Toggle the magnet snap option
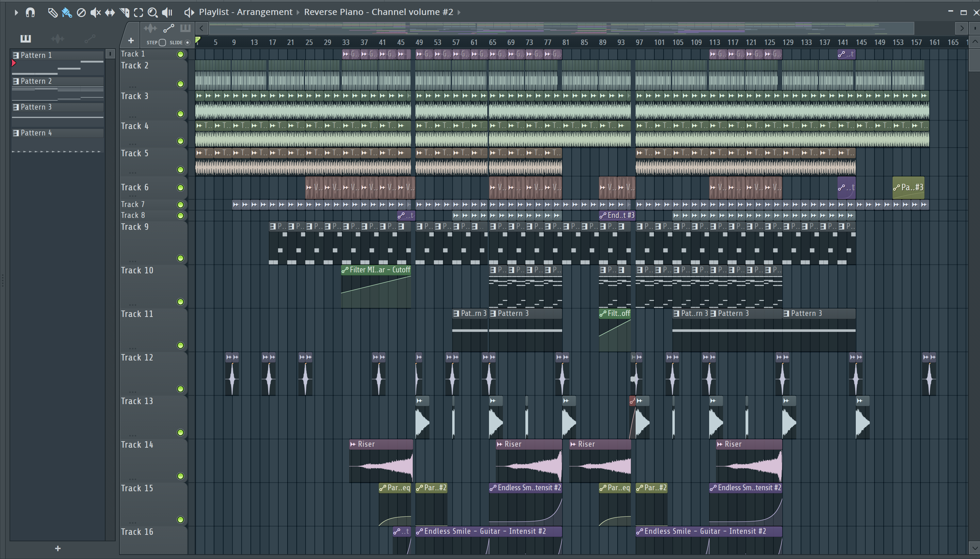Image resolution: width=980 pixels, height=559 pixels. (30, 12)
